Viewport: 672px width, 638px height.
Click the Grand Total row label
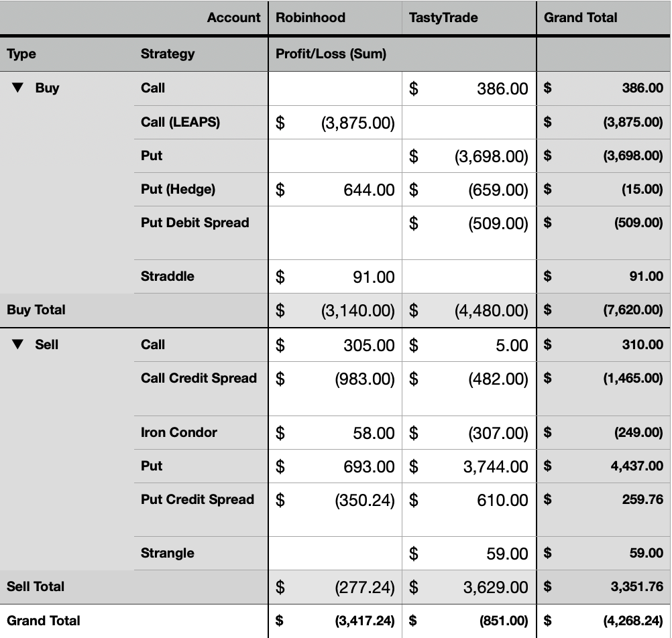pos(43,621)
